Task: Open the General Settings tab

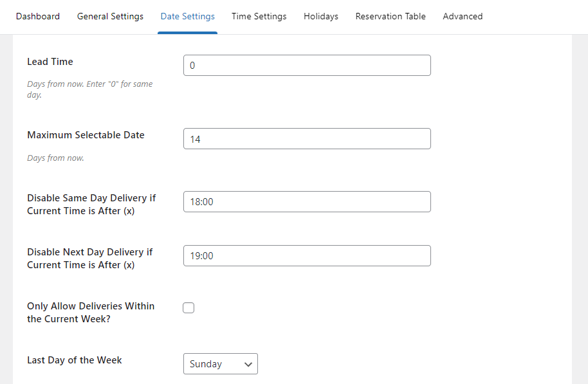Action: [x=110, y=16]
